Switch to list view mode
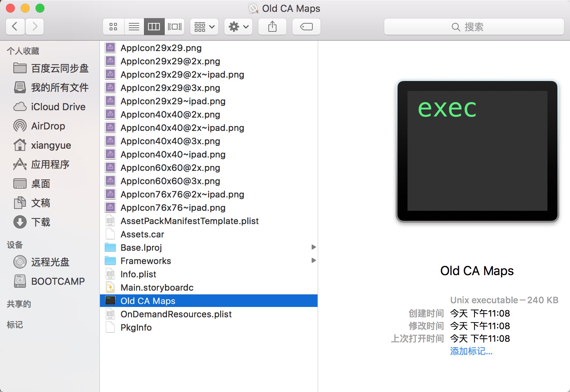 point(134,27)
